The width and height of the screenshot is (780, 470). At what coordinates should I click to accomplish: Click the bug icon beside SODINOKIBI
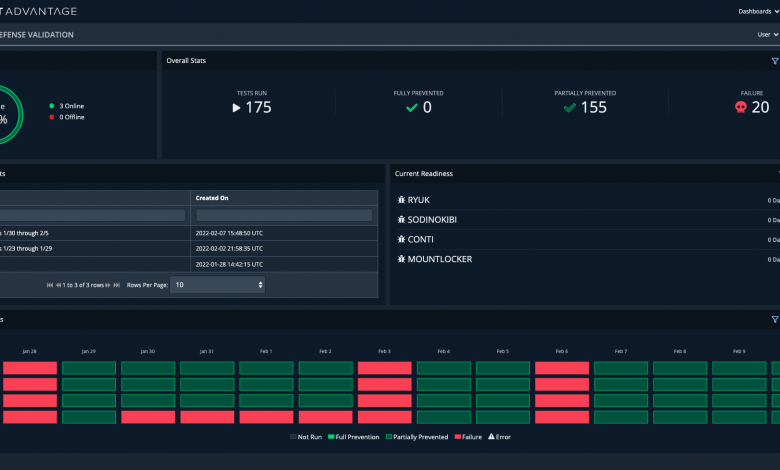(x=401, y=219)
